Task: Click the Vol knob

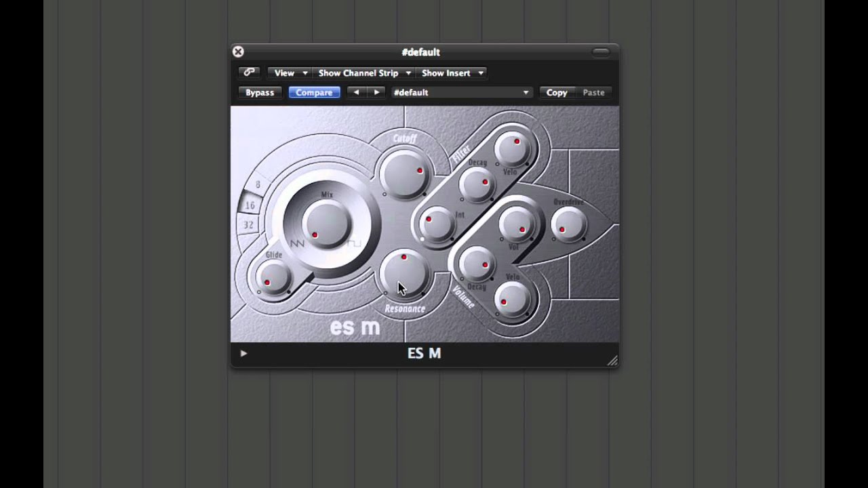Action: tap(517, 224)
